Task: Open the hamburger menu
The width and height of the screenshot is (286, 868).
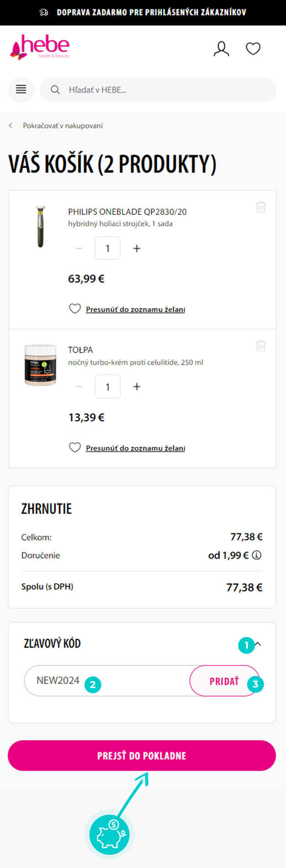Action: coord(21,89)
